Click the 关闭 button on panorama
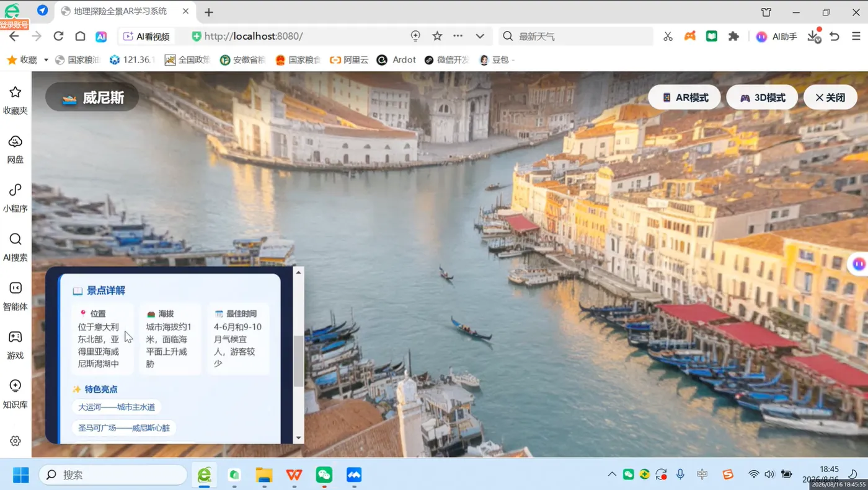 pos(830,97)
